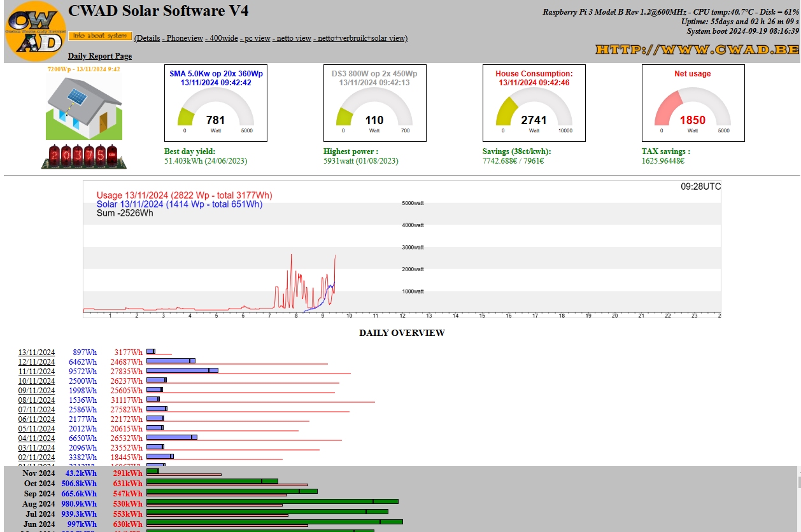Click the nixie tube counter image
801x532 pixels.
coord(84,156)
